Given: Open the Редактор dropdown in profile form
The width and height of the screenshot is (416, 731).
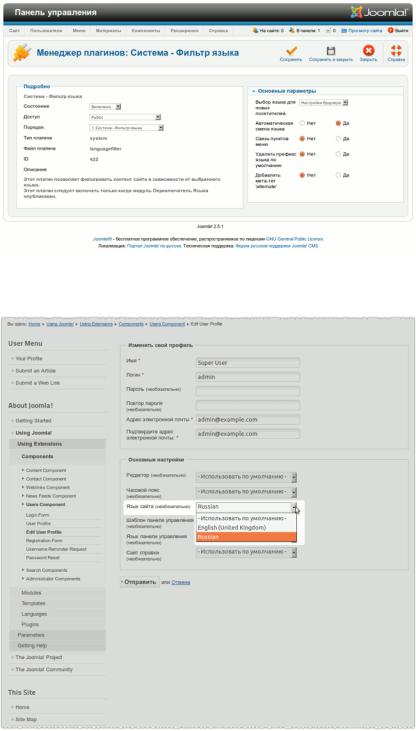Looking at the screenshot, I should pyautogui.click(x=246, y=477).
